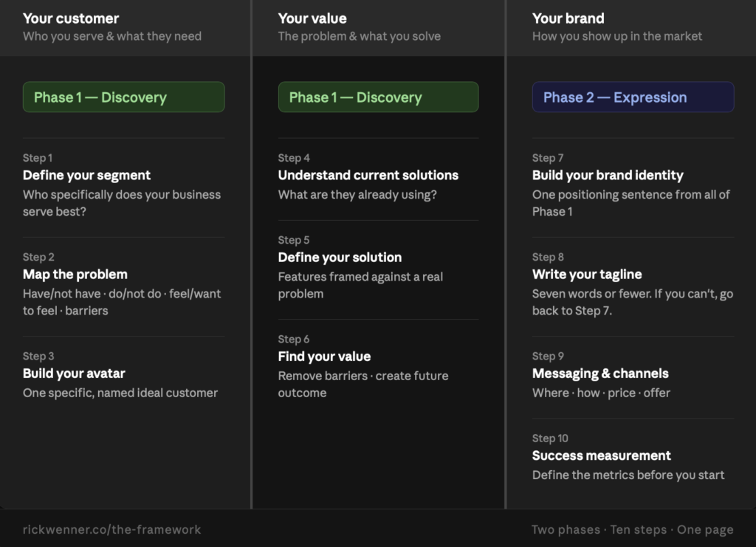This screenshot has height=547, width=756.
Task: Click the "Two phases · Ten steps · One page" footer text
Action: [x=632, y=529]
